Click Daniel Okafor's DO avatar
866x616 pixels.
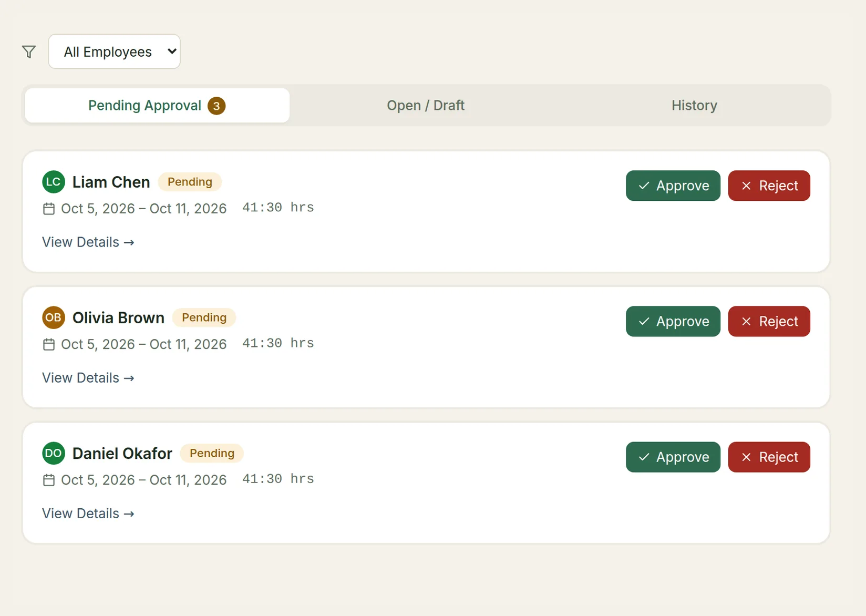click(x=54, y=453)
